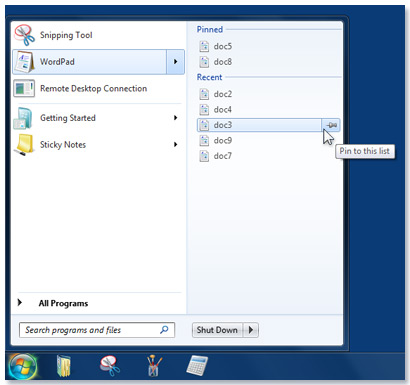
Task: Click in Search programs and files box
Action: (x=97, y=330)
